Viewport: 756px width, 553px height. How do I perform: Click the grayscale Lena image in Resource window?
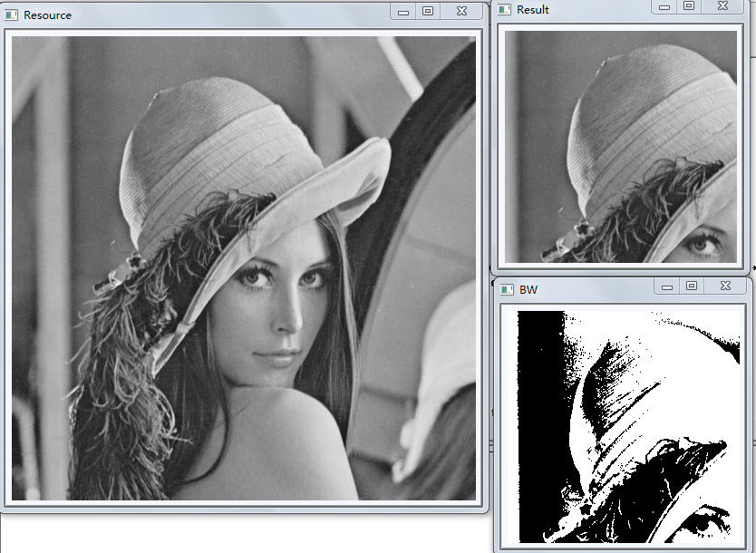(244, 268)
